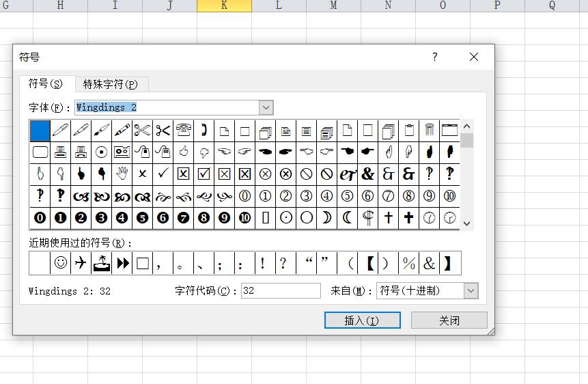Click the 关闭 button
Screen dimensions: 588x384
[x=449, y=320]
